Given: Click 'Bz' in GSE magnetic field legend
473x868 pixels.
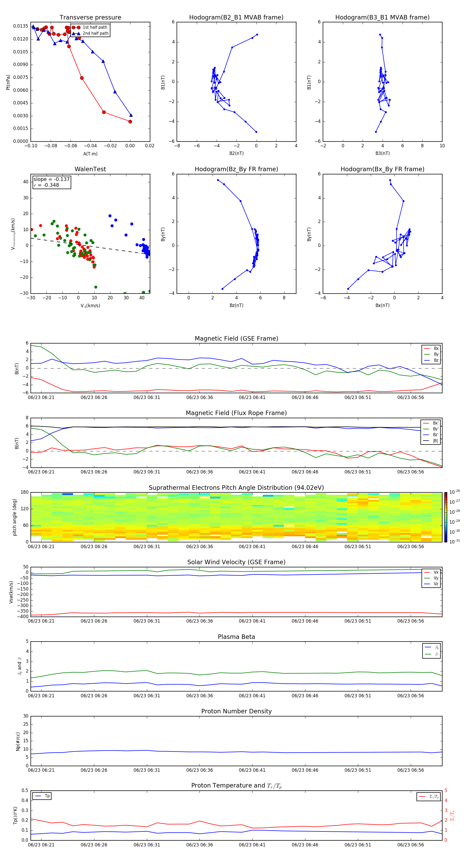Looking at the screenshot, I should pos(431,360).
